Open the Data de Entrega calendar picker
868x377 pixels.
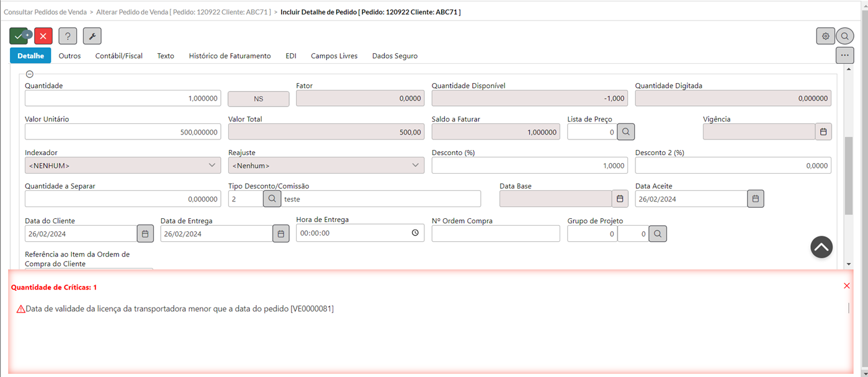[x=281, y=233]
